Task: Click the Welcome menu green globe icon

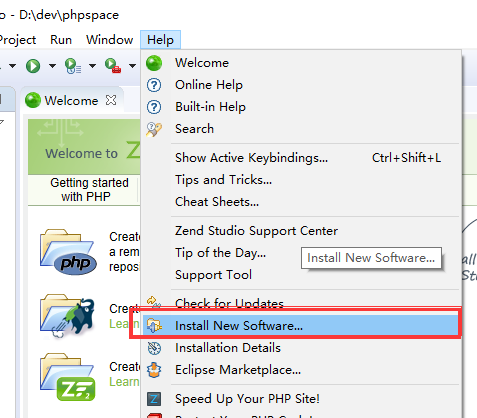Action: coord(154,63)
